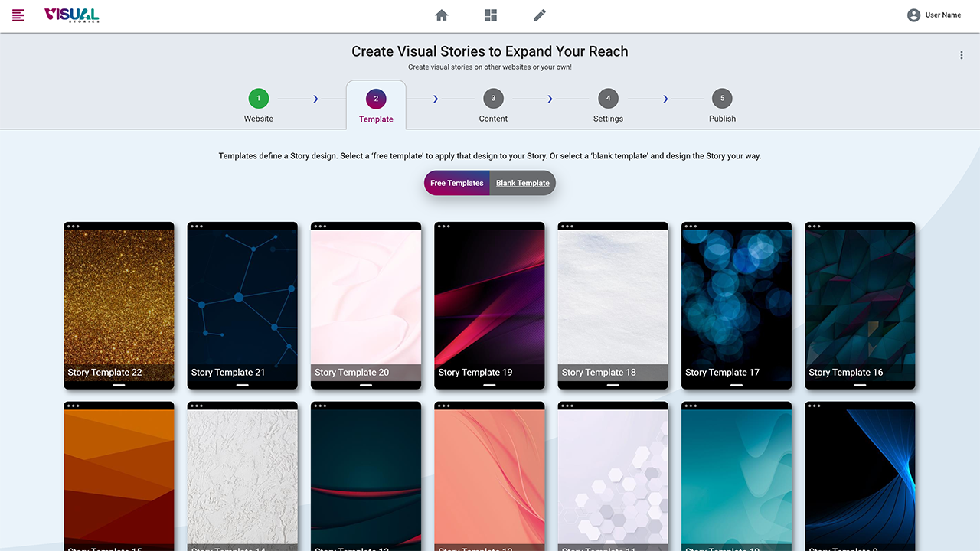Click the heading 'Create Visual Stories to Expand Your Reach'
Image resolution: width=980 pixels, height=551 pixels.
point(490,51)
